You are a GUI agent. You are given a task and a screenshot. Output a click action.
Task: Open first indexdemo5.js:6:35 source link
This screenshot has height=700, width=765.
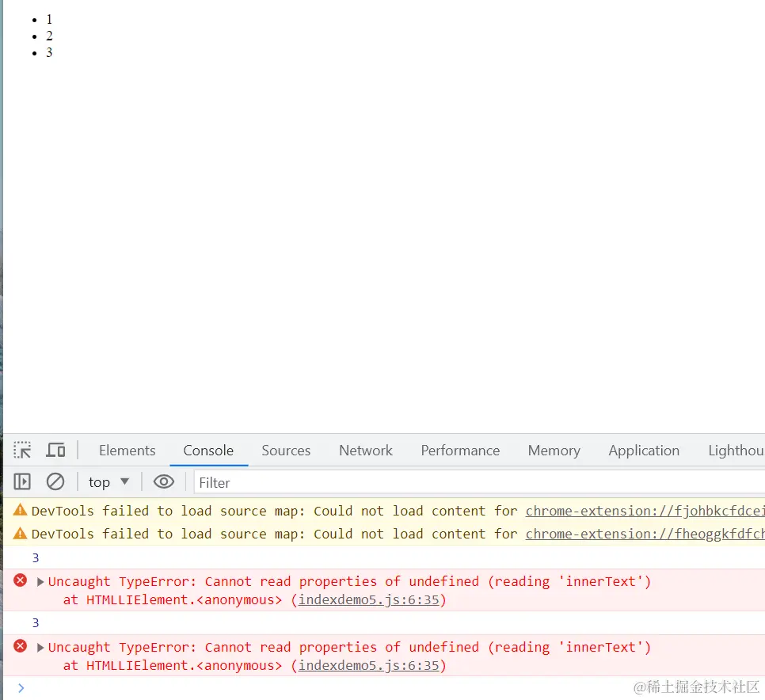pos(368,599)
